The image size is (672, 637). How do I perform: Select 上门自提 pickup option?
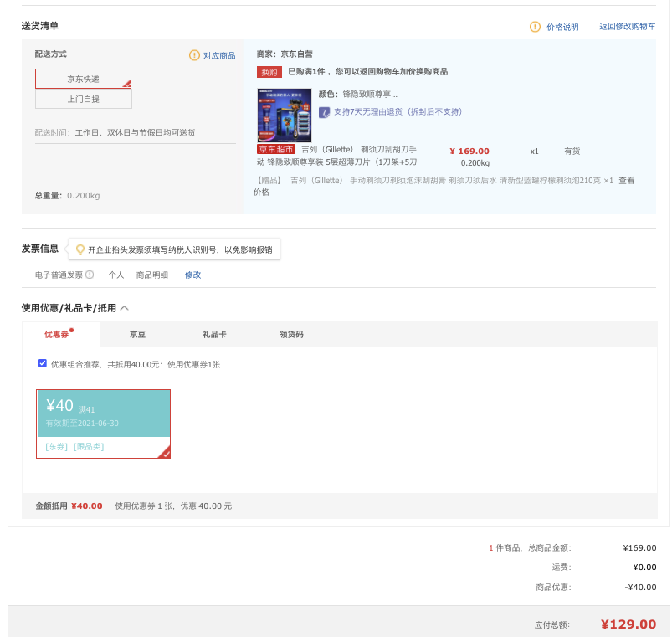[x=83, y=99]
